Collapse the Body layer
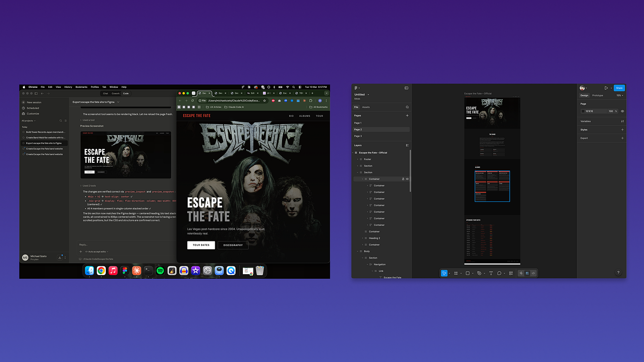644x362 pixels. pyautogui.click(x=357, y=251)
